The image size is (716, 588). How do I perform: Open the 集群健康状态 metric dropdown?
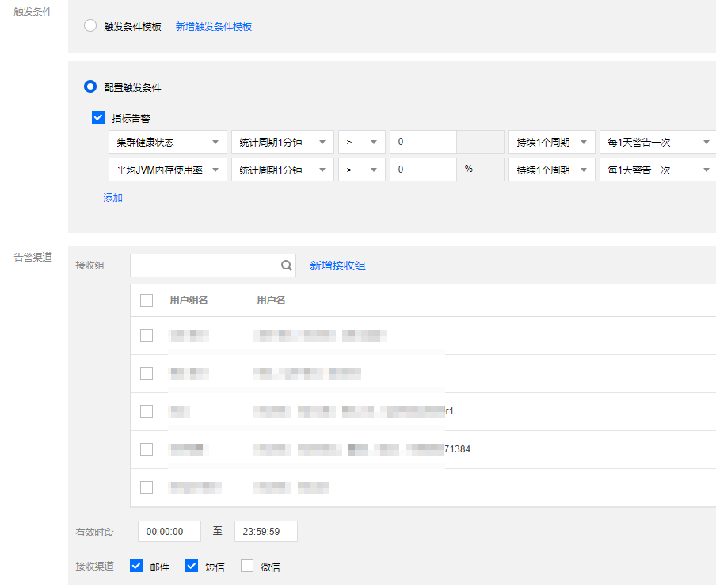[x=168, y=142]
